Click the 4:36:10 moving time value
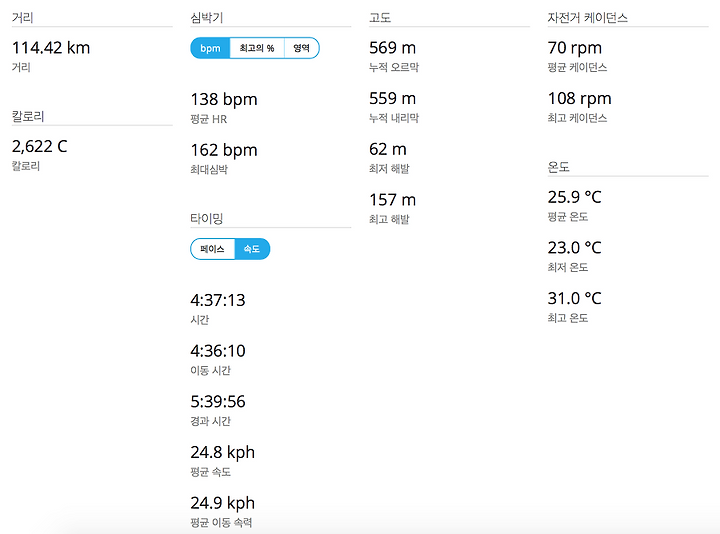This screenshot has width=720, height=534. (218, 351)
